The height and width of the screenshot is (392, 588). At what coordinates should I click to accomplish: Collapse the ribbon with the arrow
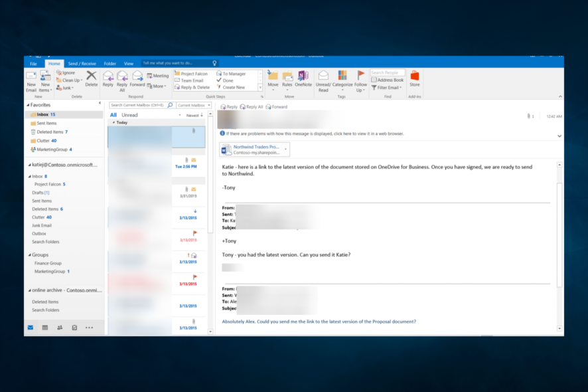pyautogui.click(x=560, y=96)
